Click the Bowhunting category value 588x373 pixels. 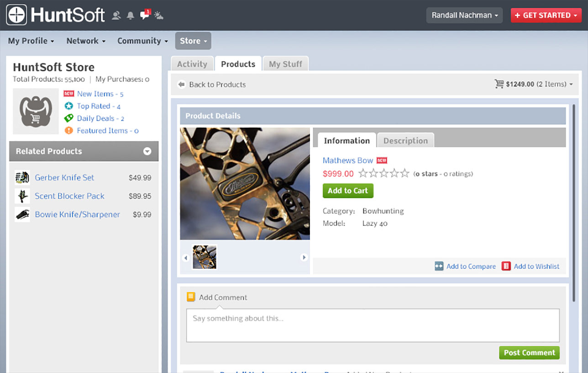point(383,211)
